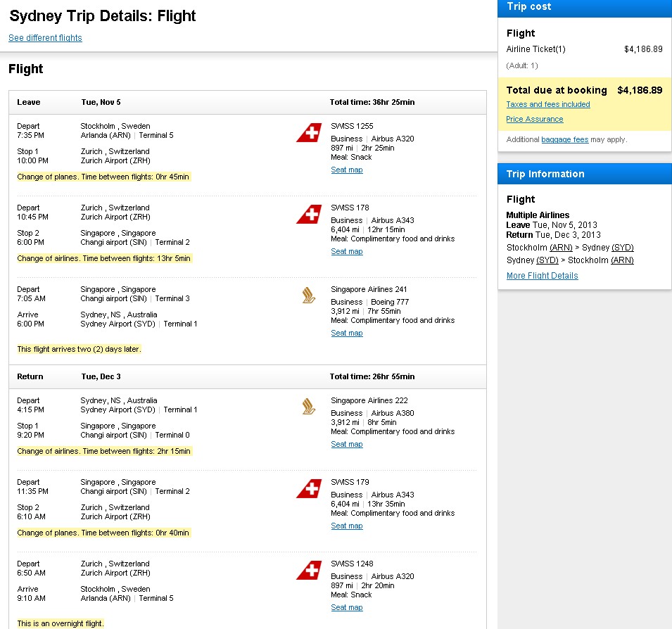Click ARN code in Stockholm > Sydney route

click(561, 248)
